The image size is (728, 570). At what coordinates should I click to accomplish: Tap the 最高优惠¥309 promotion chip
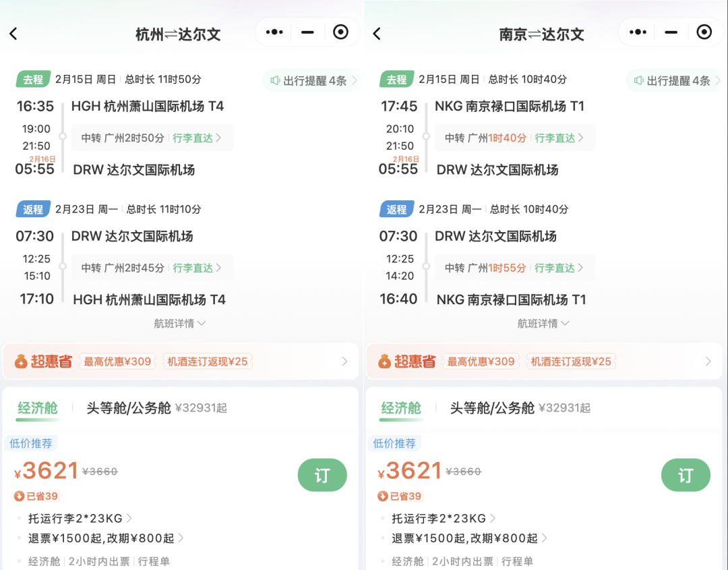pyautogui.click(x=117, y=361)
